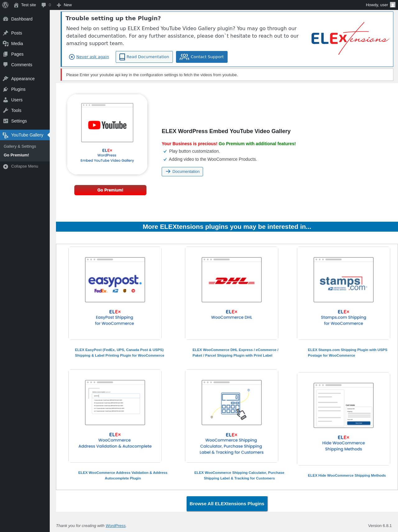Click the EasyPost Shipping plugin image

115,293
